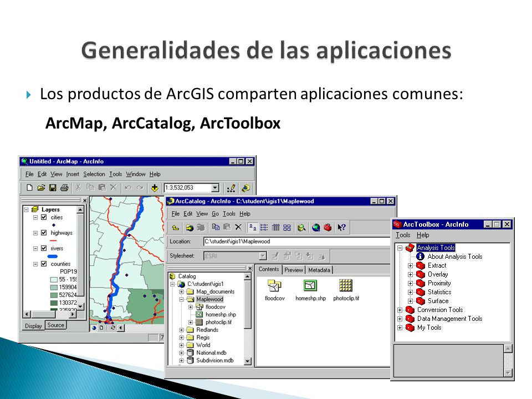
Task: Expand the Overlay toolset
Action: [x=411, y=274]
